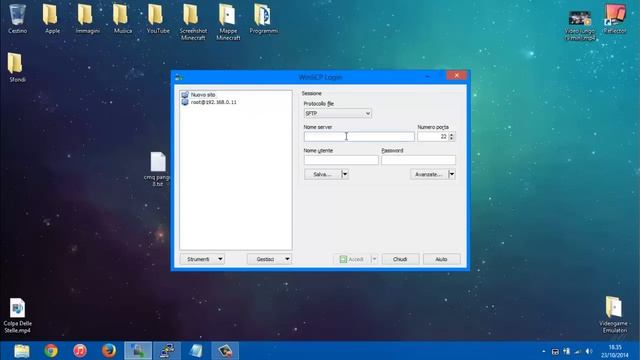This screenshot has width=640, height=360.
Task: Select the Mappe Minecraft folder
Action: click(x=228, y=22)
